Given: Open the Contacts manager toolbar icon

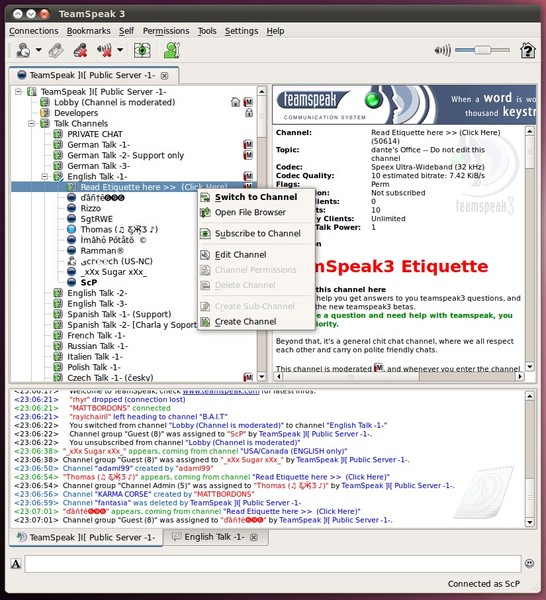Looking at the screenshot, I should click(172, 50).
